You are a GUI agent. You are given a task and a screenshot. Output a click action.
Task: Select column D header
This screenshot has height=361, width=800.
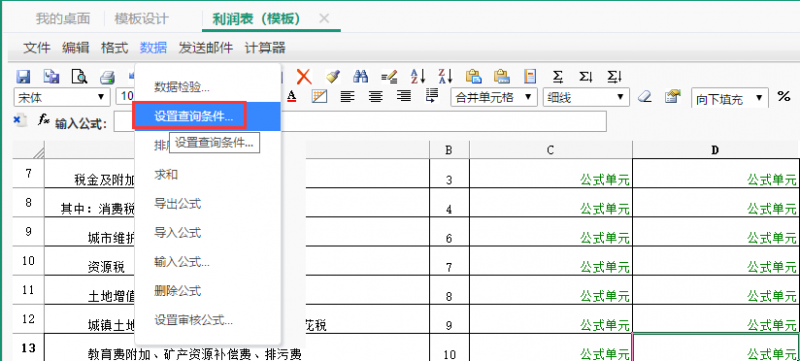pyautogui.click(x=716, y=150)
